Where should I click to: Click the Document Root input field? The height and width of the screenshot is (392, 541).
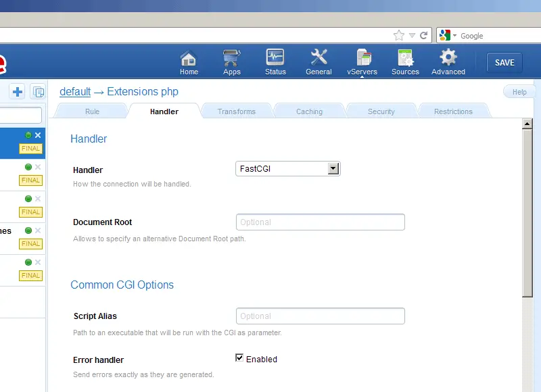point(320,222)
